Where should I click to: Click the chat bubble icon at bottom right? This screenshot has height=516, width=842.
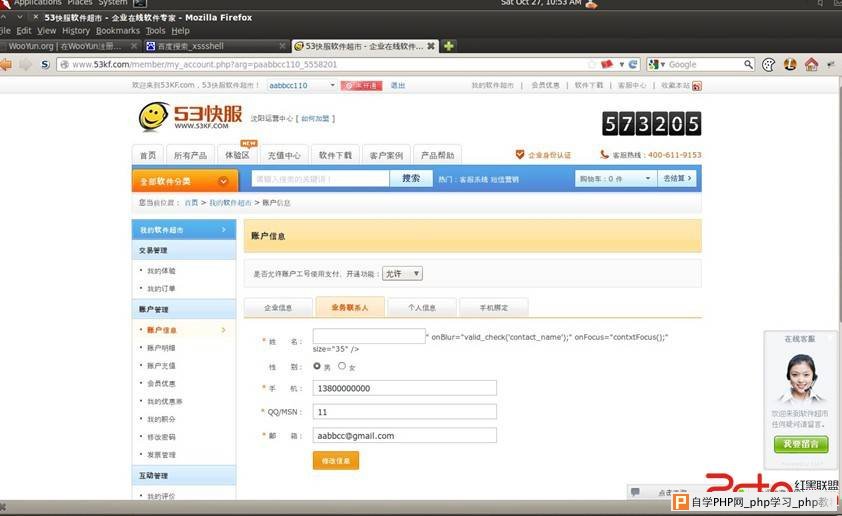coord(635,492)
